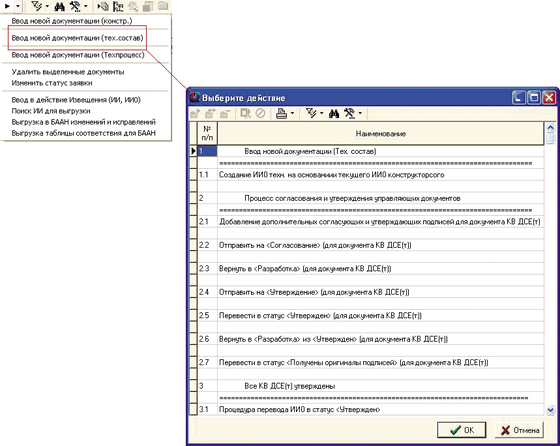Click the greyed-out link icon in the top toolbar

133,6
